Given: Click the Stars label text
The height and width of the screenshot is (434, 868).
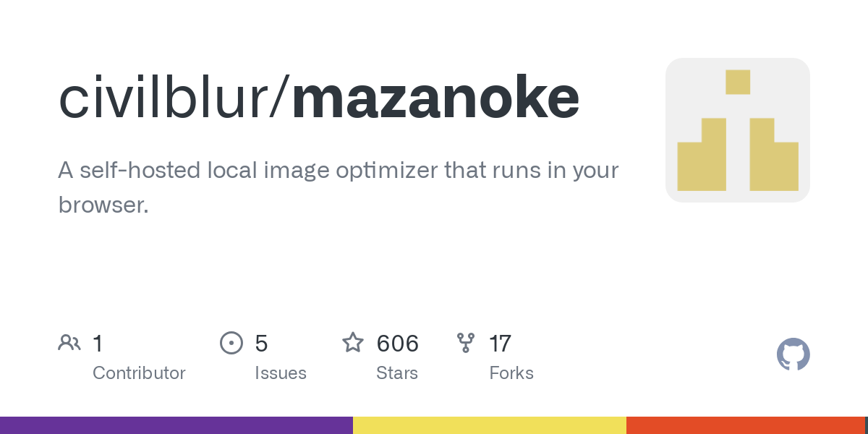Looking at the screenshot, I should click(x=397, y=373).
